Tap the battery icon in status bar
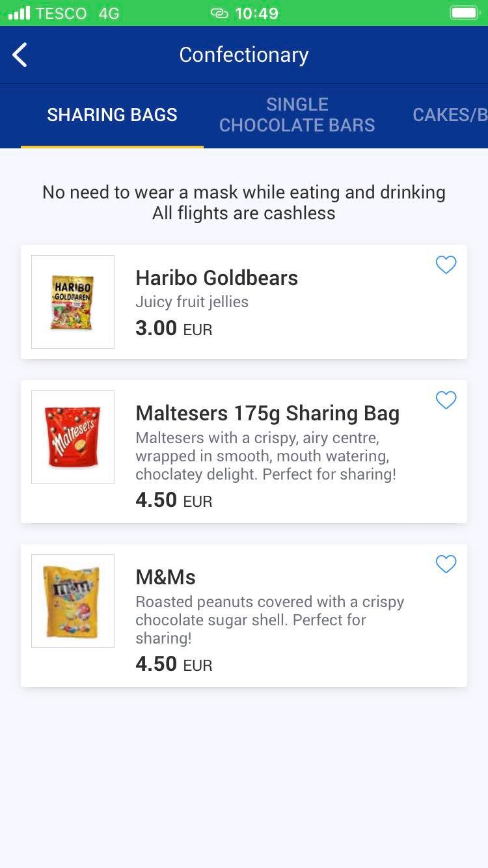The width and height of the screenshot is (488, 868). (x=464, y=13)
